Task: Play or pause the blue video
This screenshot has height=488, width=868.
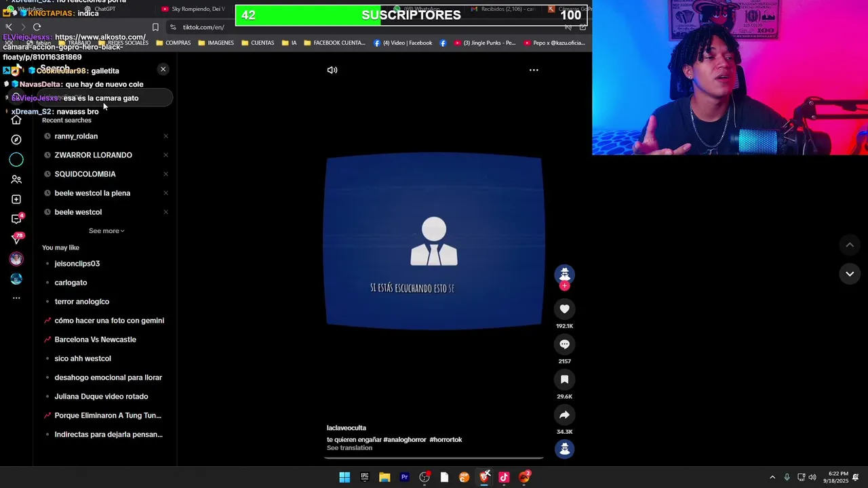Action: click(434, 243)
